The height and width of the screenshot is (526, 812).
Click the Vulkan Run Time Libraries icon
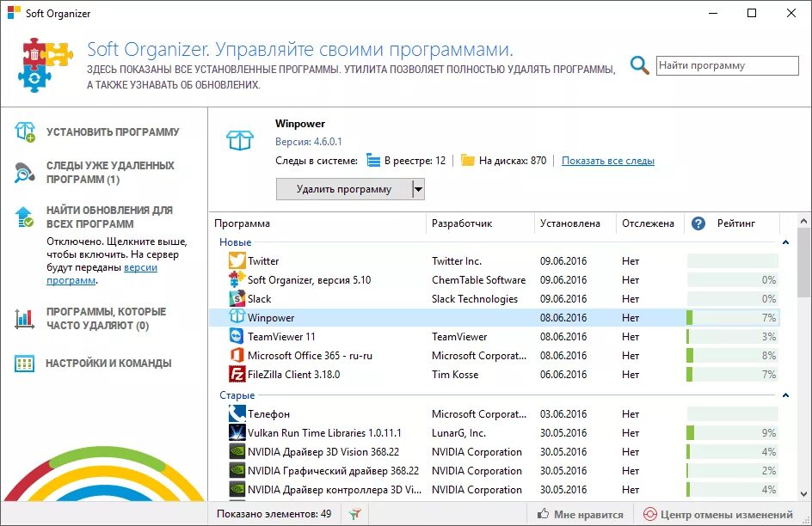coord(237,433)
